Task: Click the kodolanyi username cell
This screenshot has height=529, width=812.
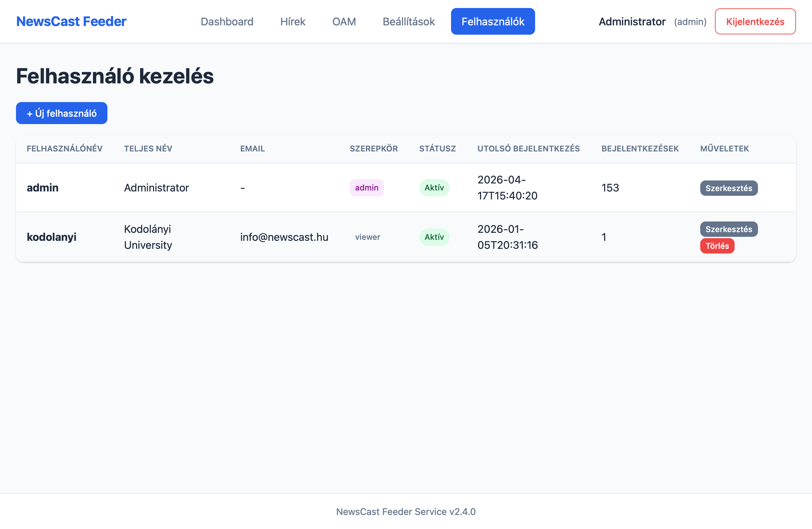Action: pos(51,237)
